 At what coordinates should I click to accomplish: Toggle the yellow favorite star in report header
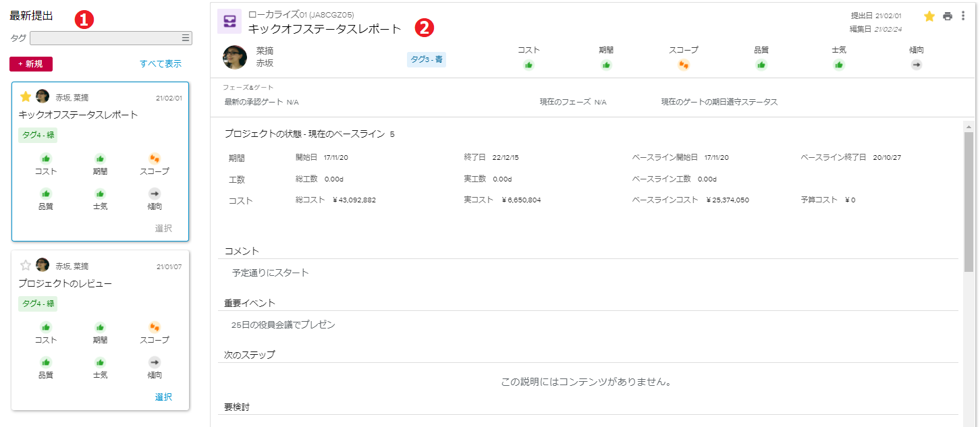(929, 16)
